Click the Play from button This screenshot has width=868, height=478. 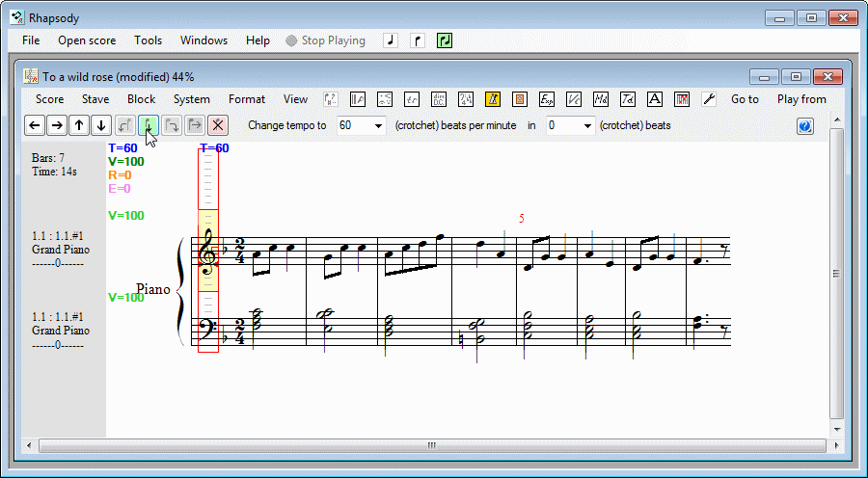pos(801,99)
